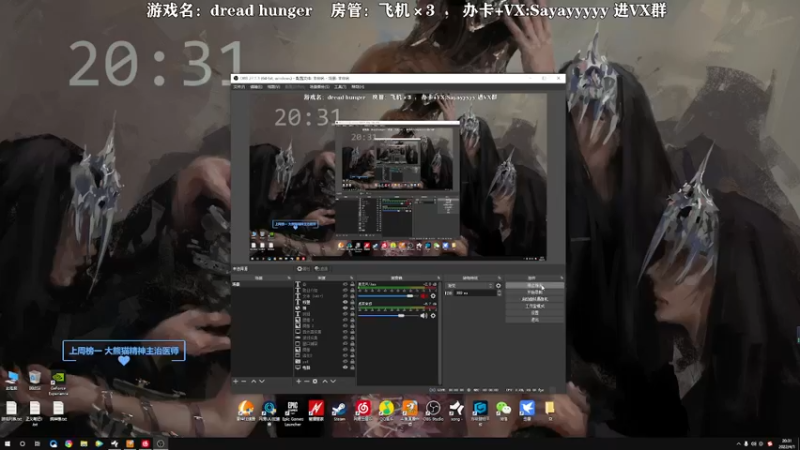Add a new source with plus icon
This screenshot has height=450, width=800.
299,381
